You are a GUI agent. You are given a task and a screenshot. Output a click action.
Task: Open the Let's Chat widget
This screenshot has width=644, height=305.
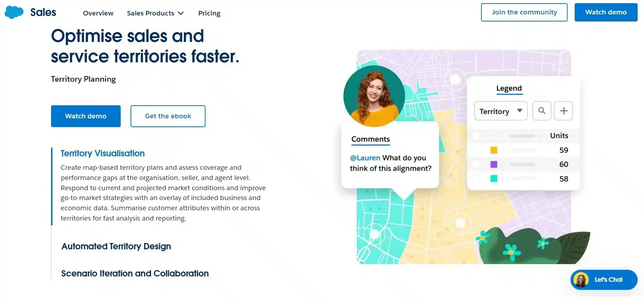(604, 280)
